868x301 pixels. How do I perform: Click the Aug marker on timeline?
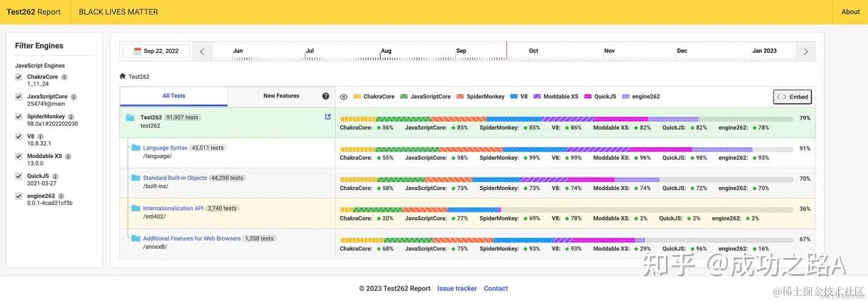(x=386, y=51)
